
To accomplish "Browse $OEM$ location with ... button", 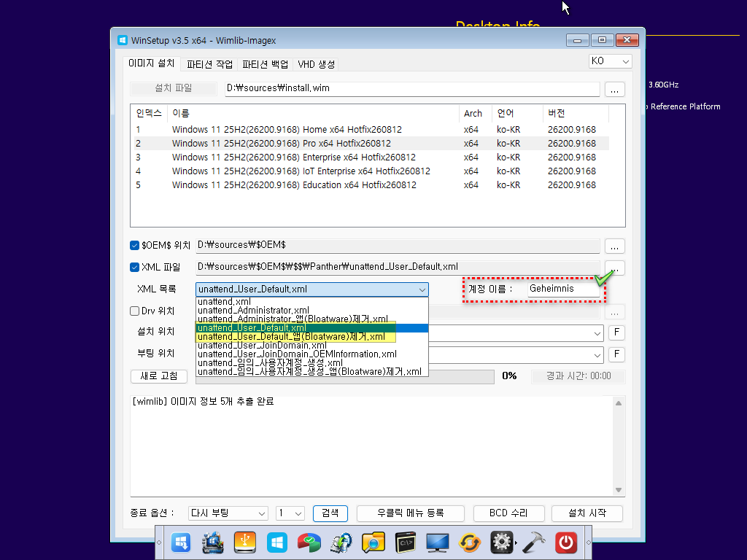I will [614, 246].
